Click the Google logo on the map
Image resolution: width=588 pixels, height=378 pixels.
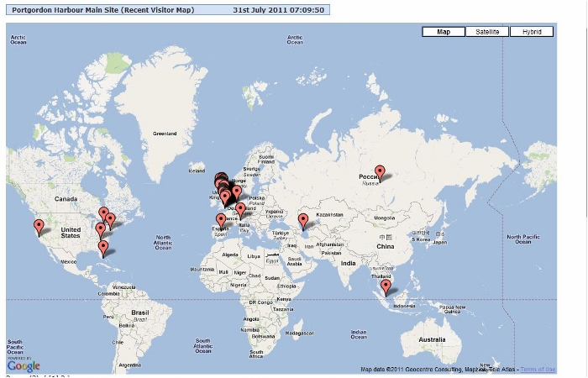[24, 366]
